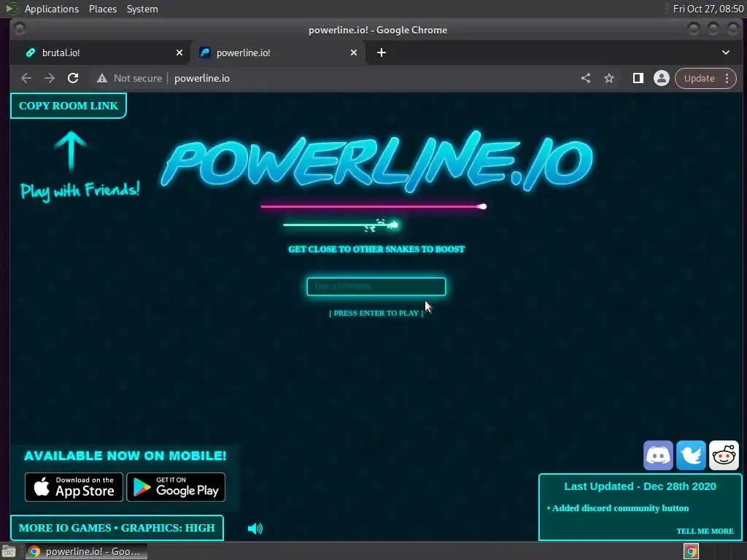Close the powerline.io! tab
This screenshot has width=747, height=560.
pos(354,52)
